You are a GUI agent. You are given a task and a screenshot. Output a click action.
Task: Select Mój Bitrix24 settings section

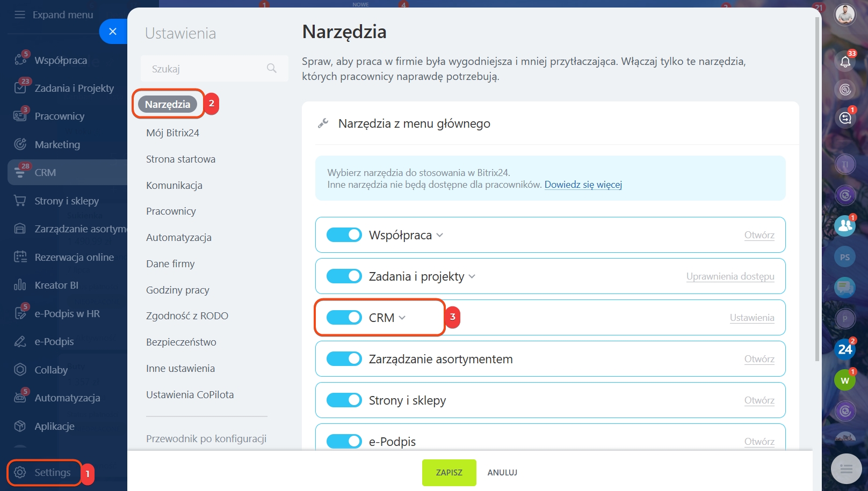click(x=172, y=133)
